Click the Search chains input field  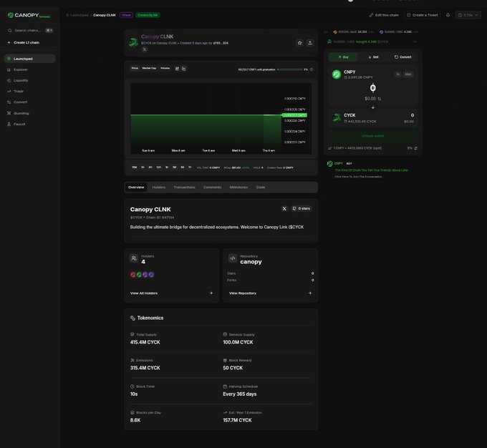coord(30,31)
